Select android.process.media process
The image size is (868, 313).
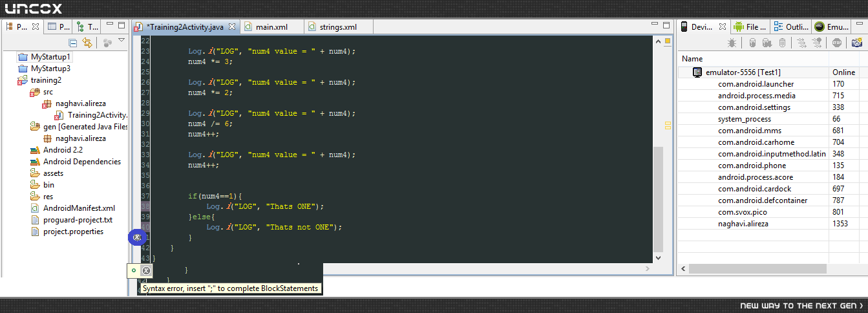click(x=773, y=96)
